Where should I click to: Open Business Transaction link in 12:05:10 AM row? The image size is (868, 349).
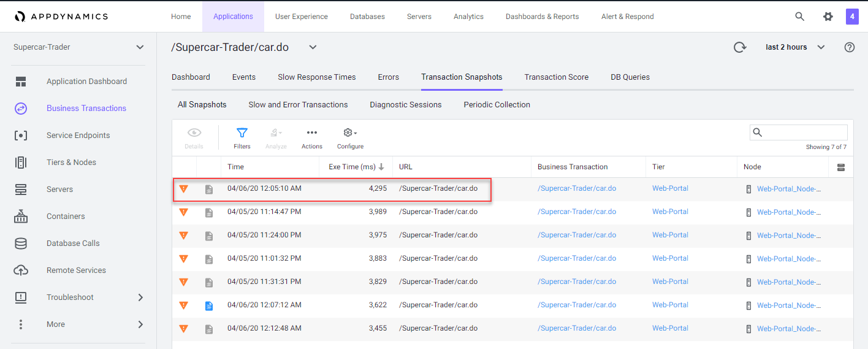click(x=577, y=188)
